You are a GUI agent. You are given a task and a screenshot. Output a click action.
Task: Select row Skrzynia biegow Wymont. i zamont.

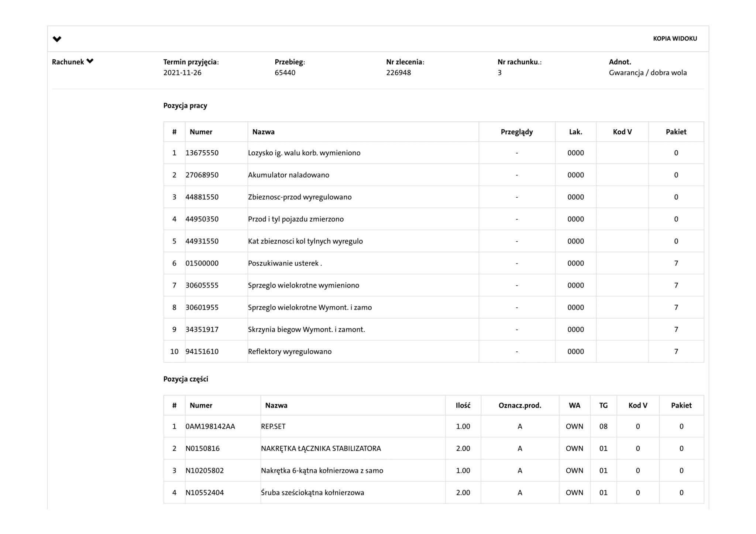coord(306,329)
